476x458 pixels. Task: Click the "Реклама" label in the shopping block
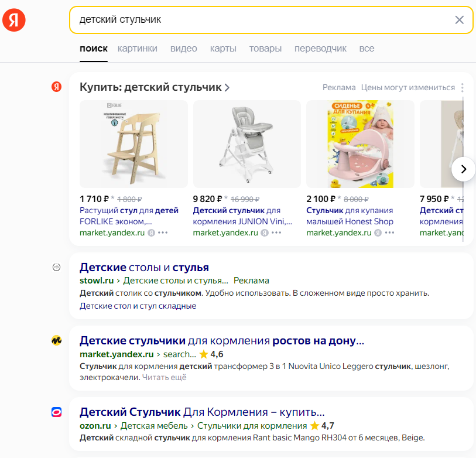[x=339, y=87]
